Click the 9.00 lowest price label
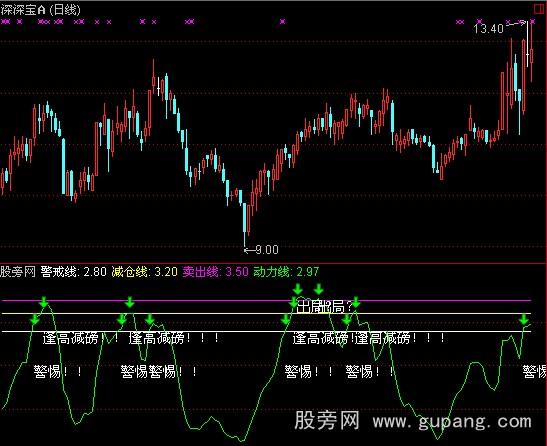The height and width of the screenshot is (446, 547). coord(267,250)
